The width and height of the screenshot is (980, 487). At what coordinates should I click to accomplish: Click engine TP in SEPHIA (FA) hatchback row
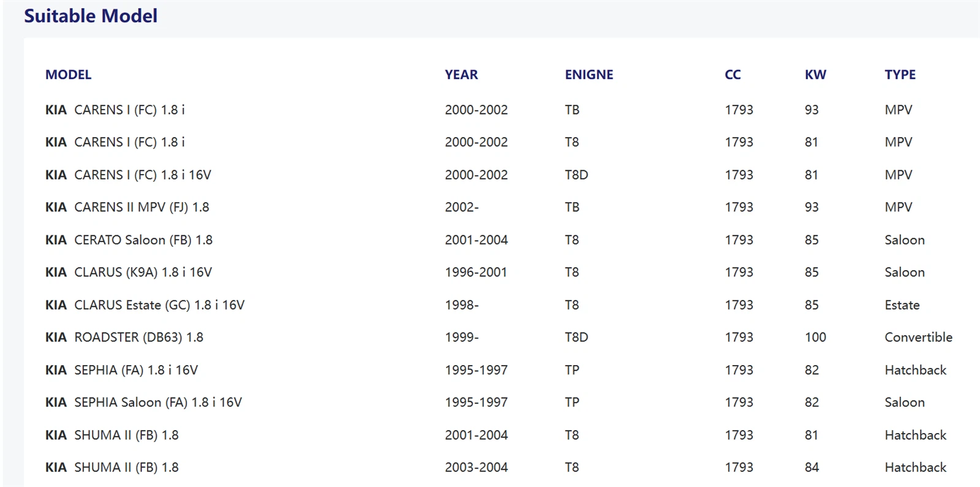point(572,370)
